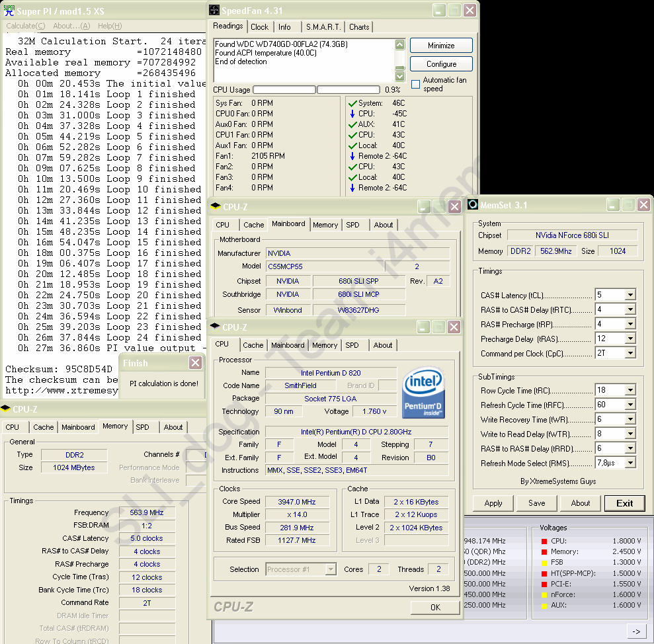Click the 'Fan1: 2105 RPM' reading

250,156
